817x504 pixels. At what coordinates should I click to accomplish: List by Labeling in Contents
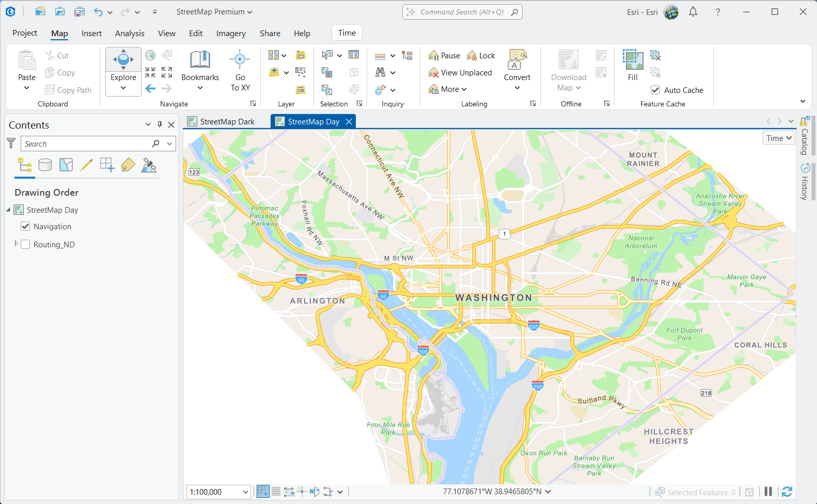[128, 165]
